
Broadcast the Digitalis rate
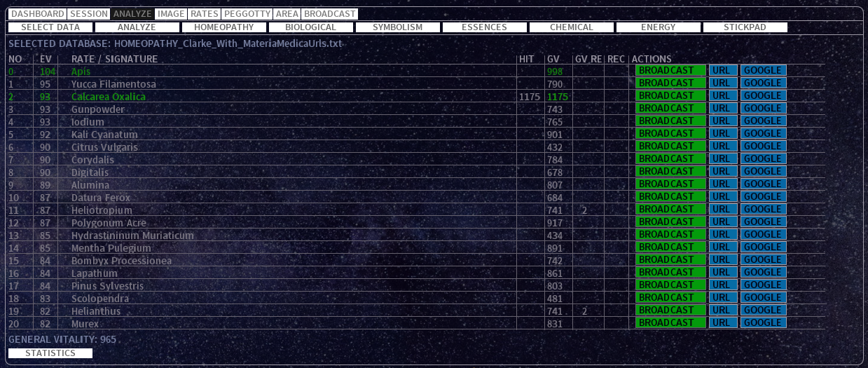[670, 171]
